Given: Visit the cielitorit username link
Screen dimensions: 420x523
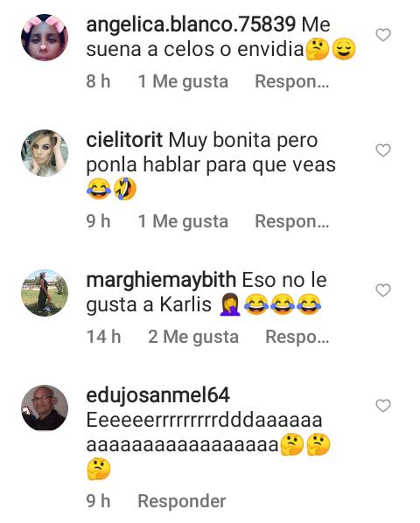Looking at the screenshot, I should pyautogui.click(x=124, y=140).
